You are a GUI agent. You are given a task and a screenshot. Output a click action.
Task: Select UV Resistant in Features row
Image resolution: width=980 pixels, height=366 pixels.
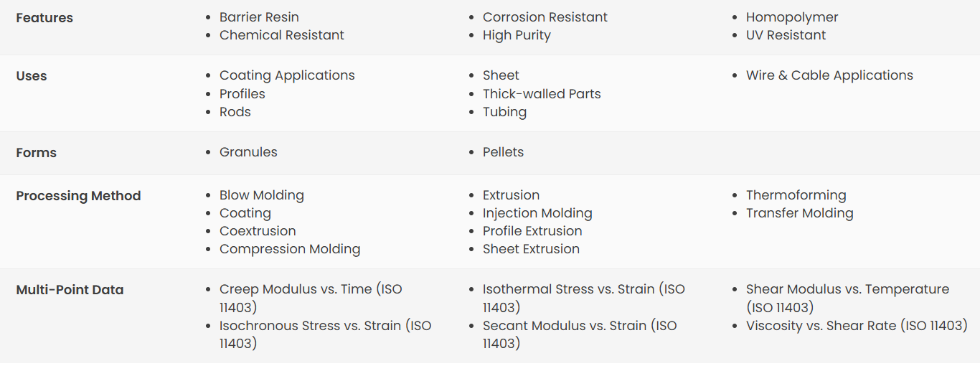[786, 35]
